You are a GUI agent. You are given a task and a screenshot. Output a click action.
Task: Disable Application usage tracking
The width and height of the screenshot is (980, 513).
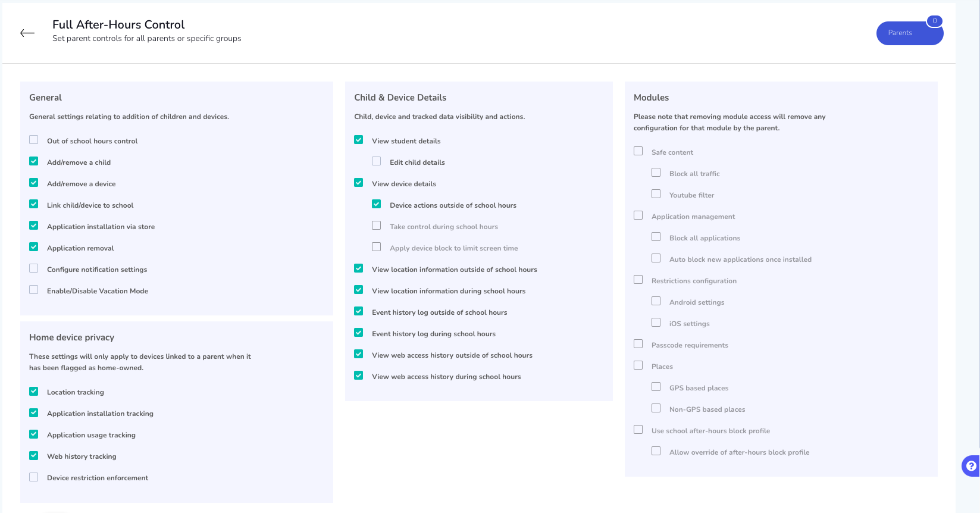(x=34, y=434)
